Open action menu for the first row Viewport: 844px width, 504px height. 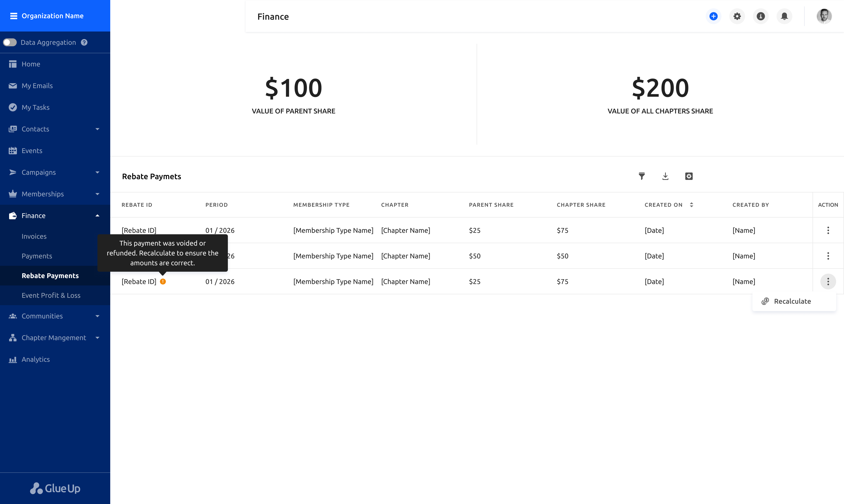point(828,230)
